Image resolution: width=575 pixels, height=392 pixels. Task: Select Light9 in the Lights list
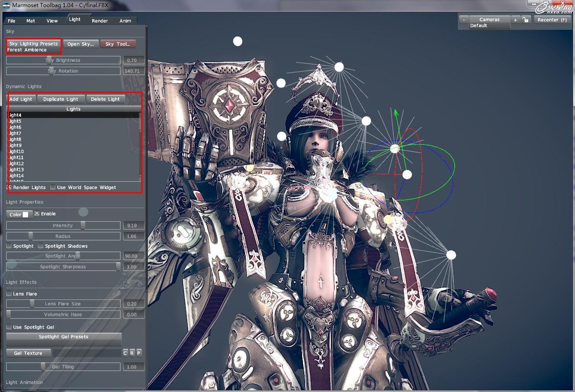click(73, 145)
